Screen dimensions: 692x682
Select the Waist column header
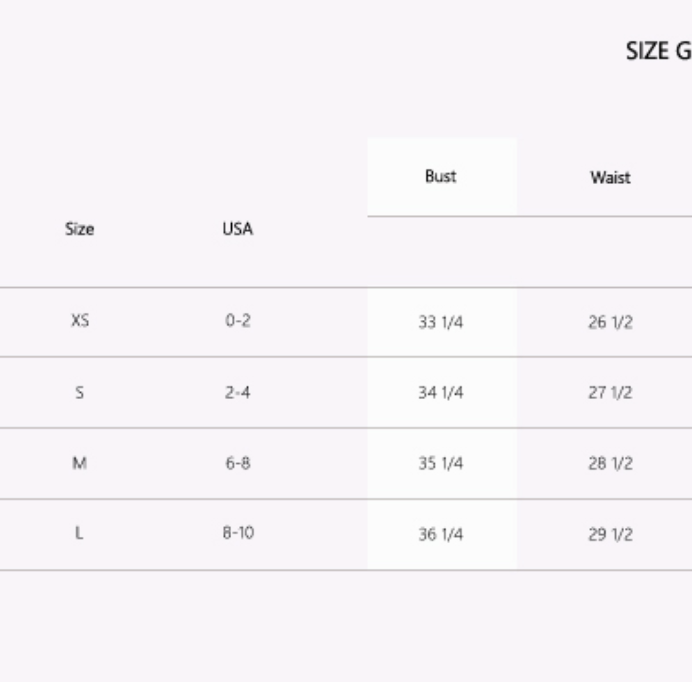610,177
